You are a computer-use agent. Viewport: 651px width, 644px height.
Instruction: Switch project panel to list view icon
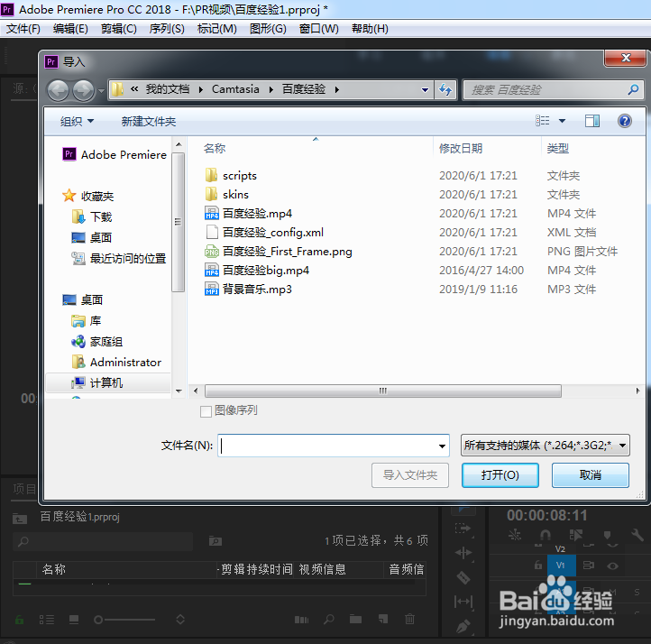pyautogui.click(x=47, y=620)
